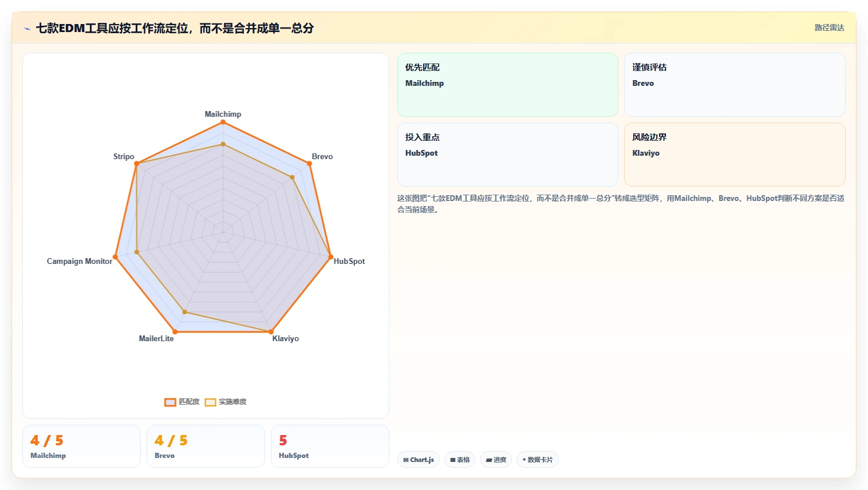
Task: Click the lightning icon beside the title
Action: 27,29
